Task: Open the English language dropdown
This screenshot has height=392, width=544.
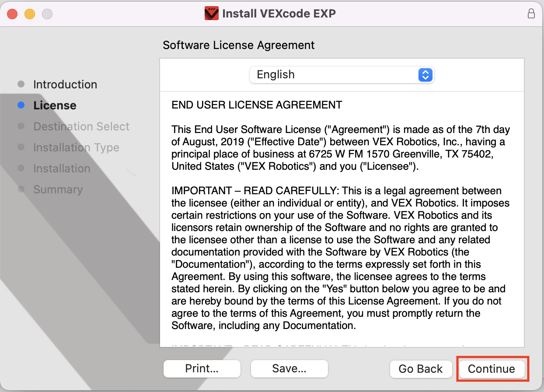Action: [x=342, y=75]
